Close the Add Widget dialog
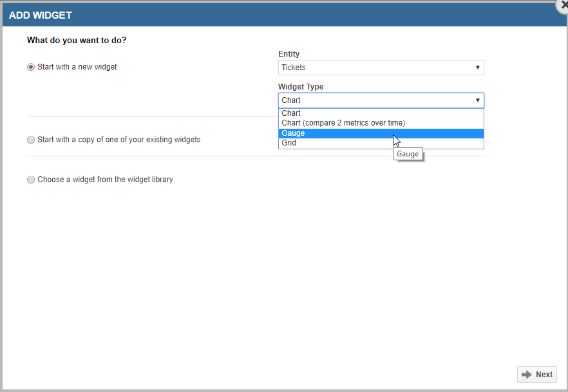Image resolution: width=568 pixels, height=392 pixels. 563,5
